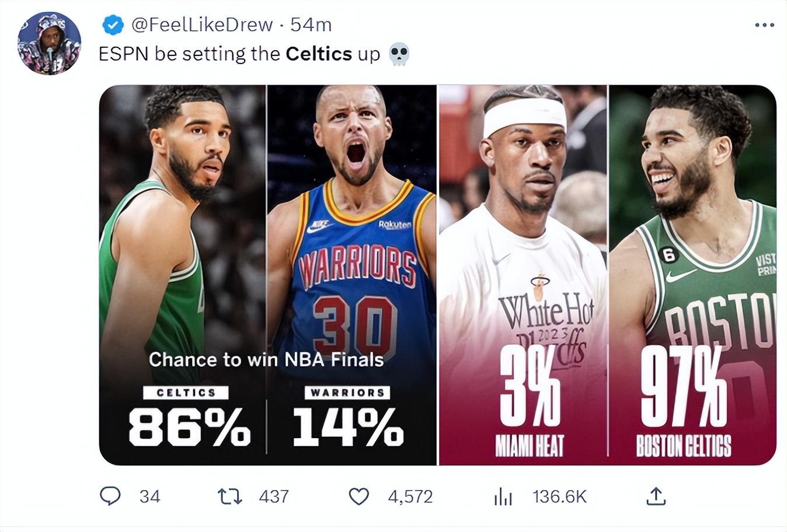The width and height of the screenshot is (787, 532).
Task: Open the Celtics vs Warriors finals image
Action: [267, 275]
